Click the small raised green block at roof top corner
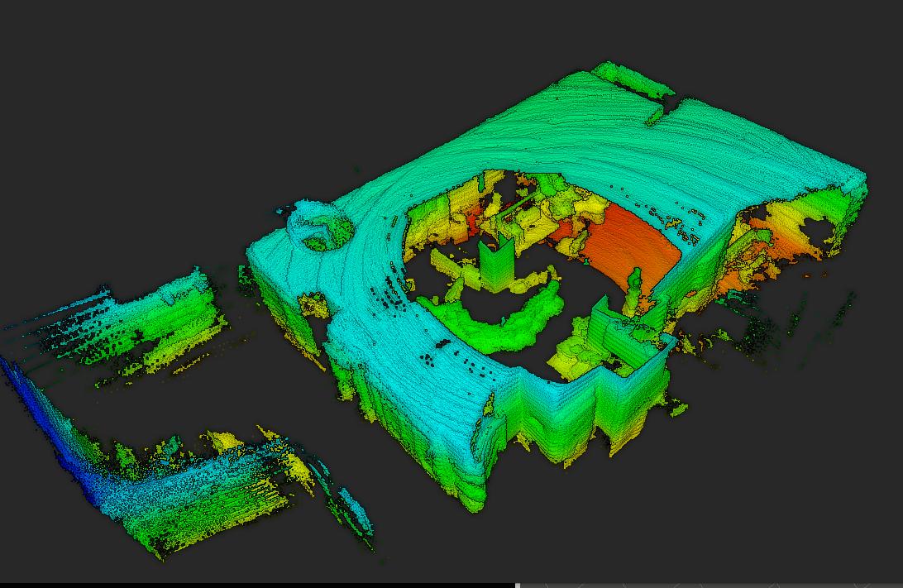This screenshot has height=588, width=903. (634, 78)
